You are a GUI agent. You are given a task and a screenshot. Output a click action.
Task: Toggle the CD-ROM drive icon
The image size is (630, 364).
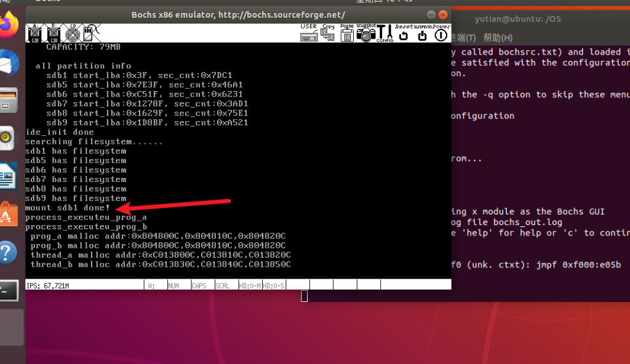point(72,33)
